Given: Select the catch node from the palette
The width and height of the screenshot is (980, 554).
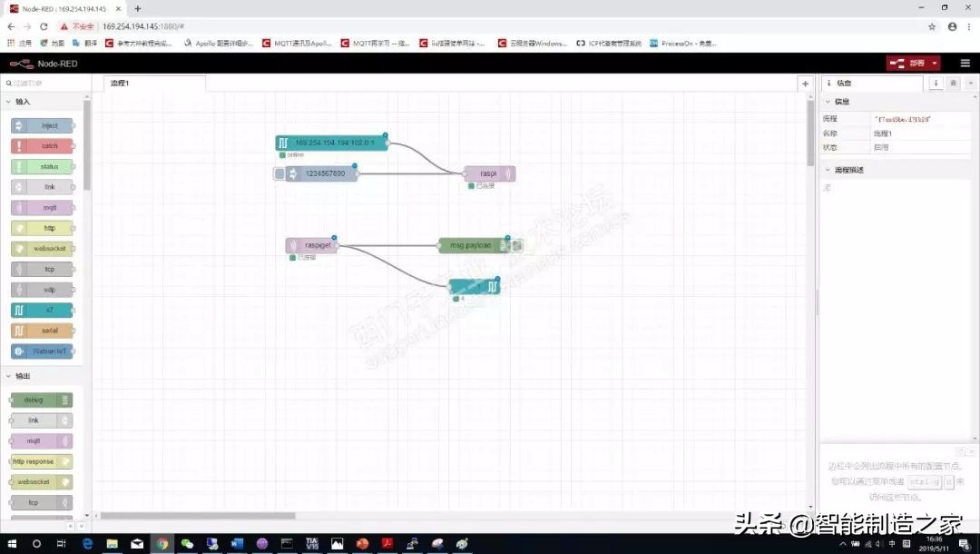Looking at the screenshot, I should [x=41, y=145].
